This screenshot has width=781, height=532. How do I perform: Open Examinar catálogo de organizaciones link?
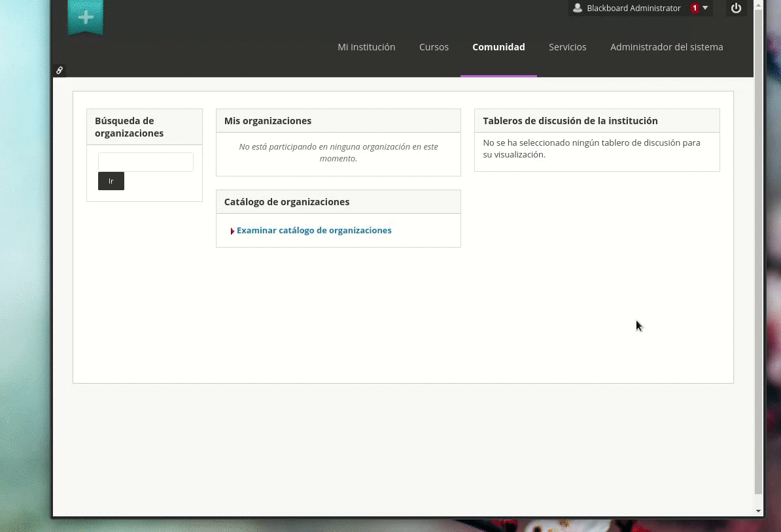(x=314, y=231)
